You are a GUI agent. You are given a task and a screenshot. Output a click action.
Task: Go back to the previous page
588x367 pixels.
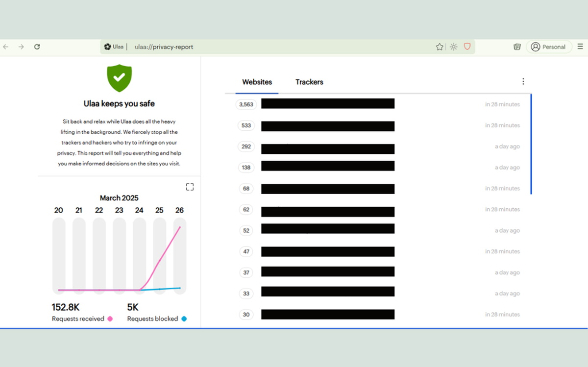[x=6, y=47]
